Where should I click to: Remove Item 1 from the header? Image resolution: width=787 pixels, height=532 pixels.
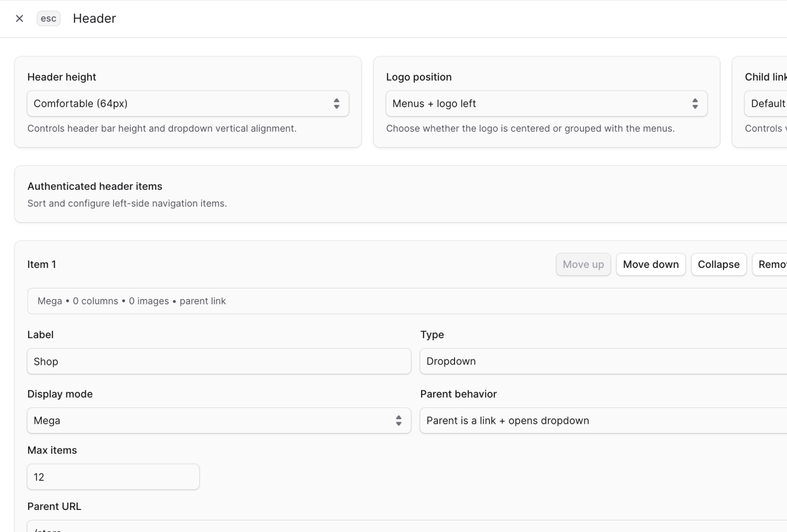point(772,264)
